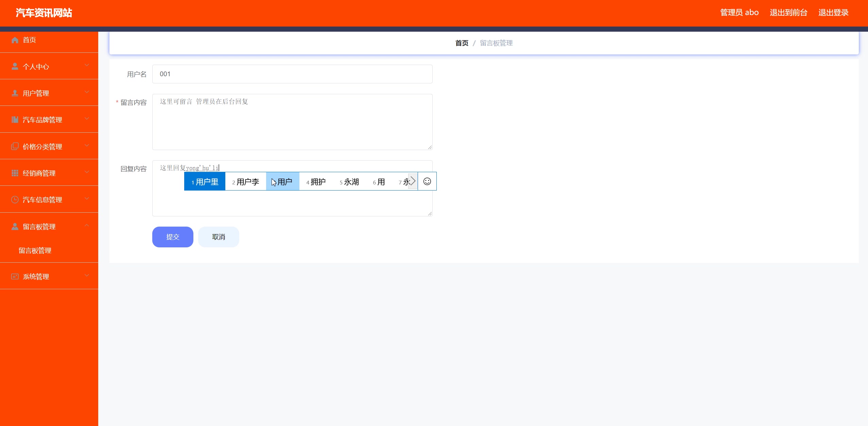Click the 留言内容 textarea

pos(292,122)
